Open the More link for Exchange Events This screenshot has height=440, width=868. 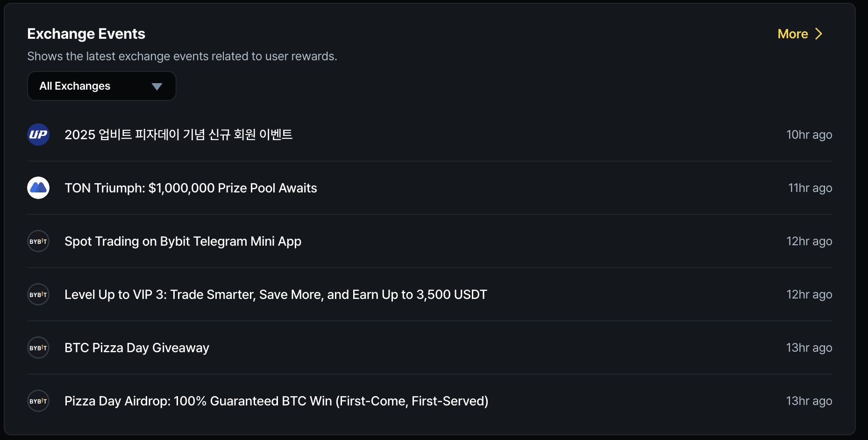pyautogui.click(x=793, y=34)
